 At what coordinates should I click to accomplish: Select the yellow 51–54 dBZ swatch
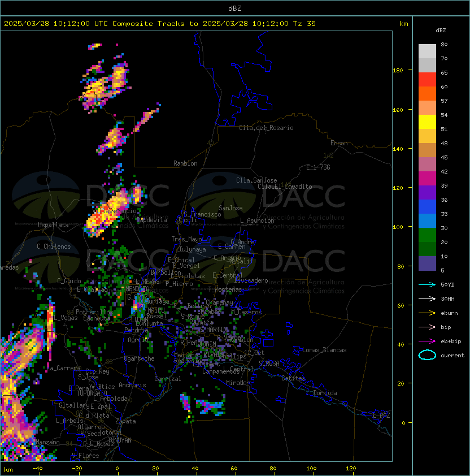(427, 122)
